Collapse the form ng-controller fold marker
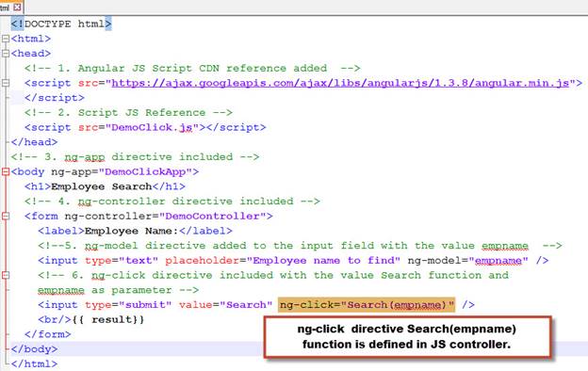The height and width of the screenshot is (371, 588). tap(6, 216)
